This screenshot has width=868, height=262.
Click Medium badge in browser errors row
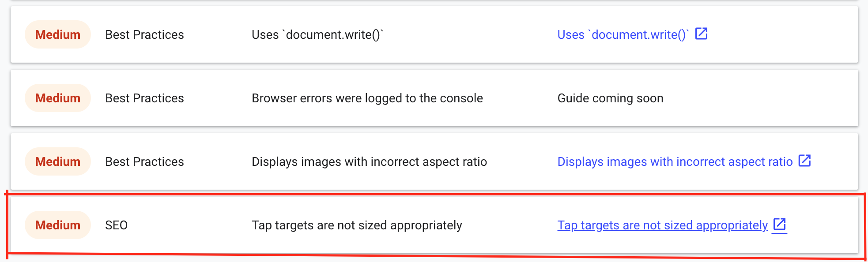58,98
